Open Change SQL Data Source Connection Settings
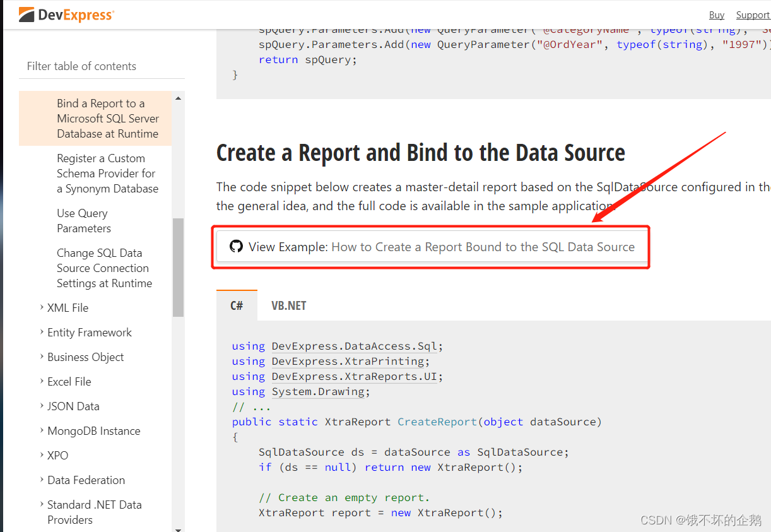The width and height of the screenshot is (771, 532). pos(104,268)
